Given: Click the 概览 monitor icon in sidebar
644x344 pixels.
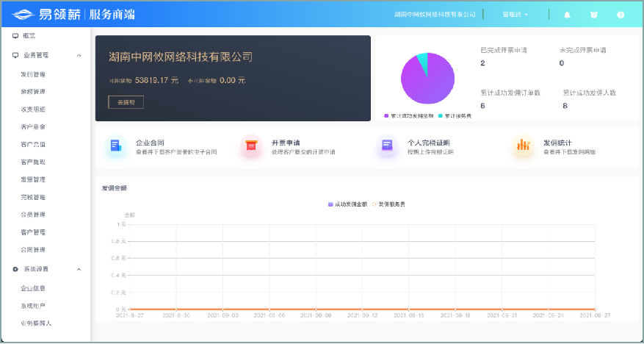Looking at the screenshot, I should [15, 36].
